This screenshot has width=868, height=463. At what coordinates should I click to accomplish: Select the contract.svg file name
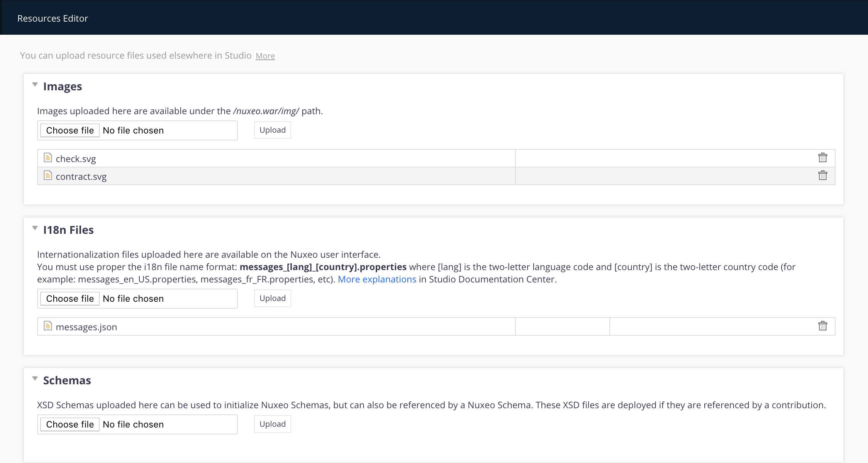81,176
